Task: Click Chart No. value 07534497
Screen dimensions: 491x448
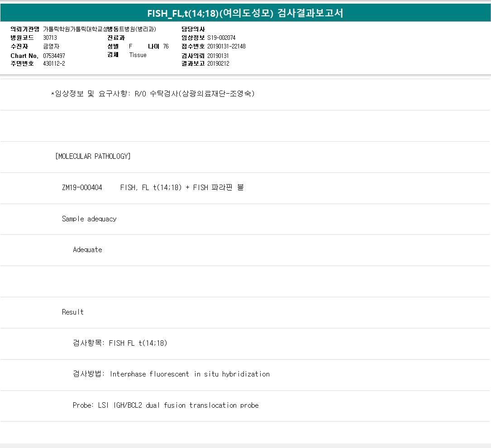Action: point(54,56)
